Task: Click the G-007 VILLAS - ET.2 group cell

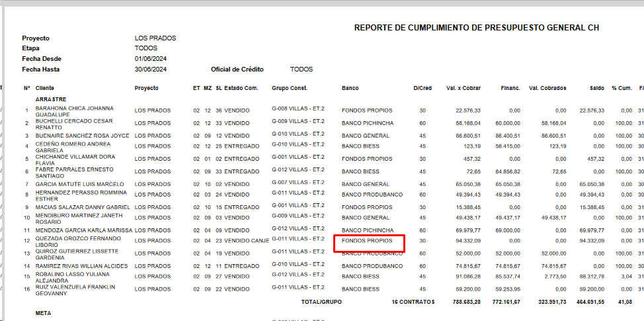Action: (298, 183)
